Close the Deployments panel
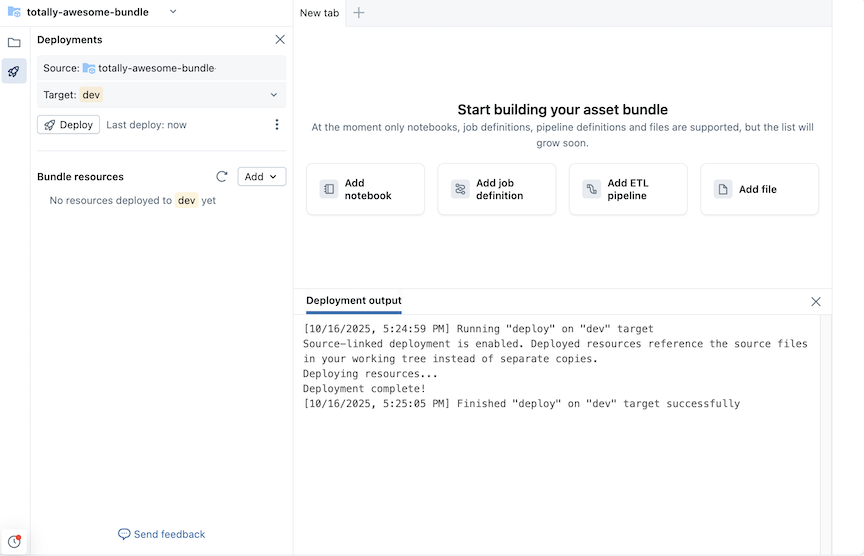This screenshot has height=556, width=864. (280, 40)
